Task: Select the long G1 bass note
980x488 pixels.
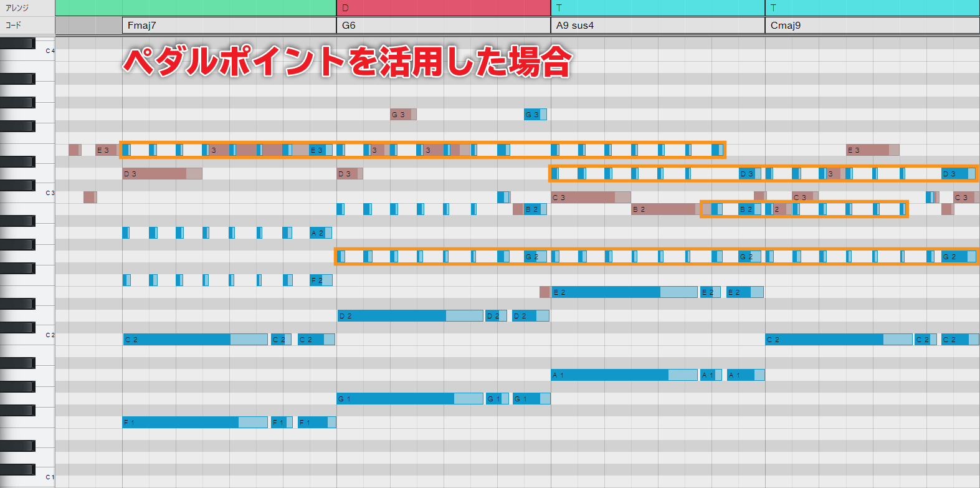Action: 410,399
